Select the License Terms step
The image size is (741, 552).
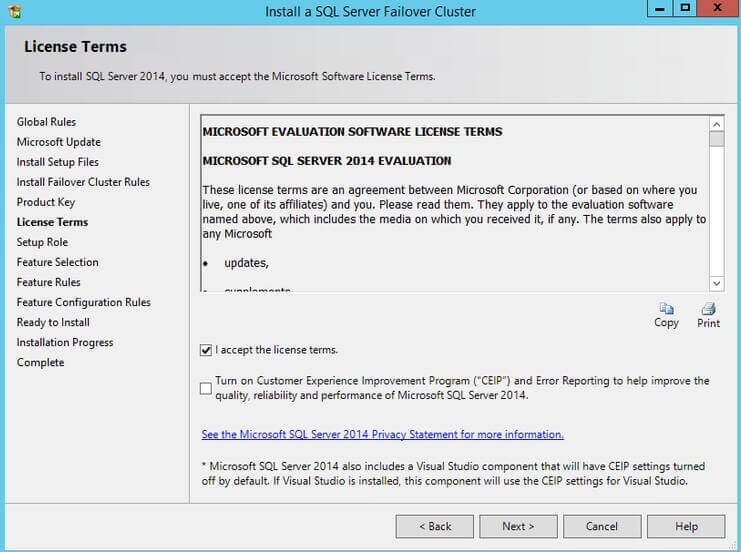52,222
